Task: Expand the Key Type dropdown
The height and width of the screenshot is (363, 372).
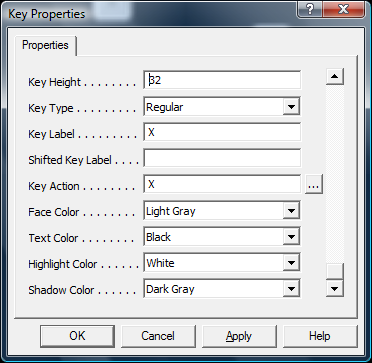Action: point(291,107)
